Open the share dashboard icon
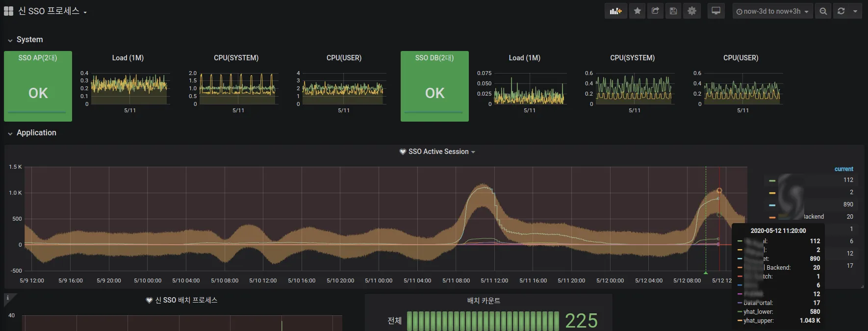 point(655,11)
